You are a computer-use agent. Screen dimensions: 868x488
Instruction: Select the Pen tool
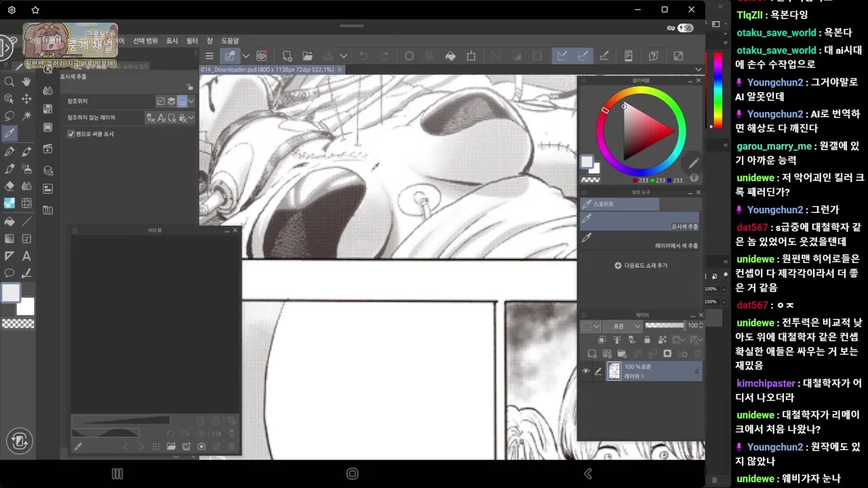pyautogui.click(x=9, y=151)
